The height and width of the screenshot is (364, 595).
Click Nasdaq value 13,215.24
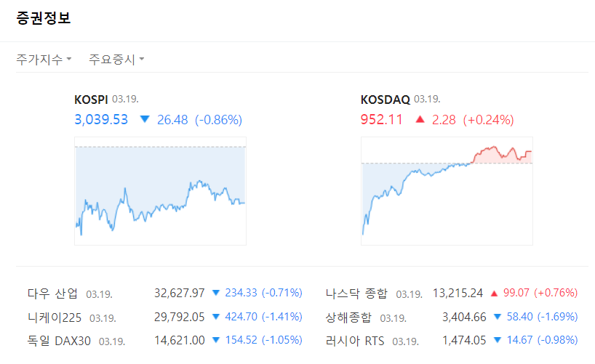tap(458, 293)
